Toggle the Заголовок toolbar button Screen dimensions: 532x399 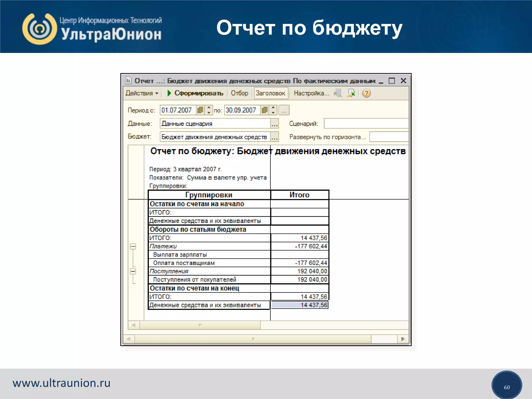pos(271,93)
